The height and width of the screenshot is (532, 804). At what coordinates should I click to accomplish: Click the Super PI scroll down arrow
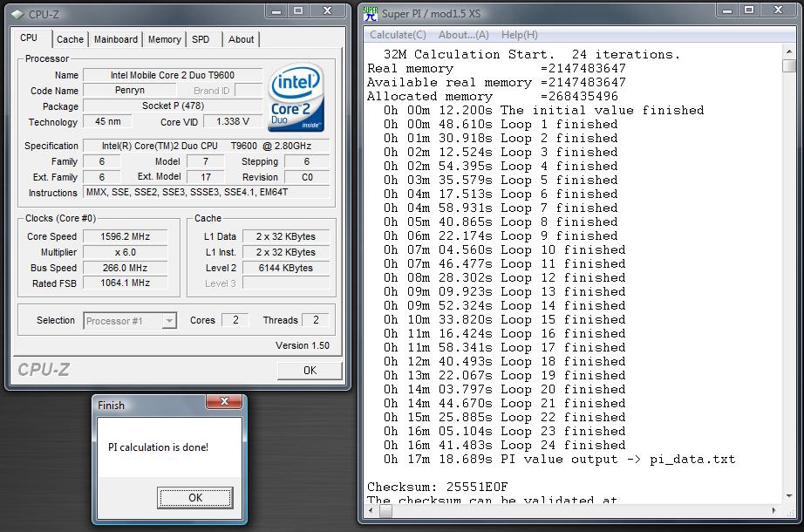click(x=789, y=496)
